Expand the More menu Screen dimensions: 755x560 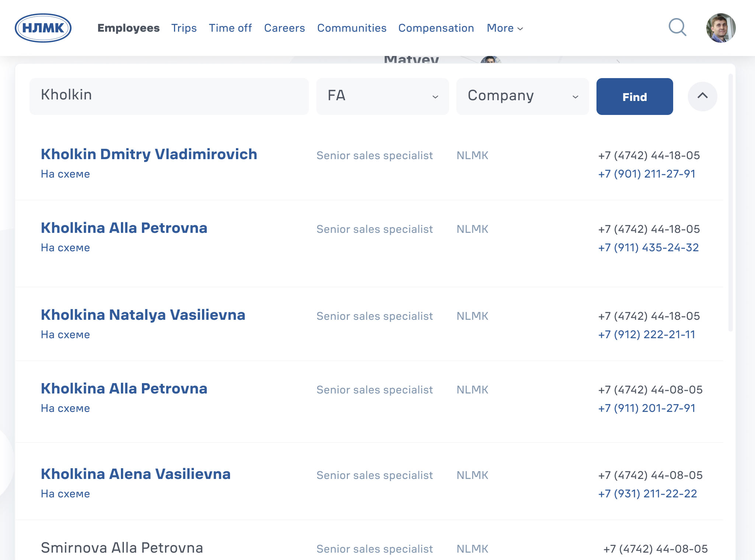[505, 28]
